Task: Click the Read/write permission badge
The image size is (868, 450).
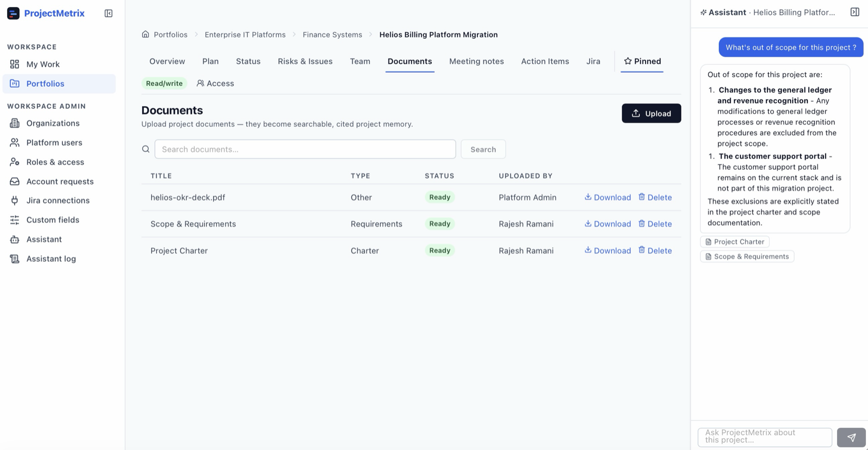Action: tap(164, 83)
